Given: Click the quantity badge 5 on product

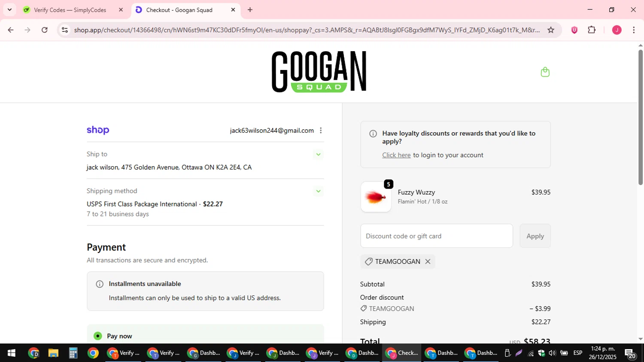Looking at the screenshot, I should click(x=388, y=184).
